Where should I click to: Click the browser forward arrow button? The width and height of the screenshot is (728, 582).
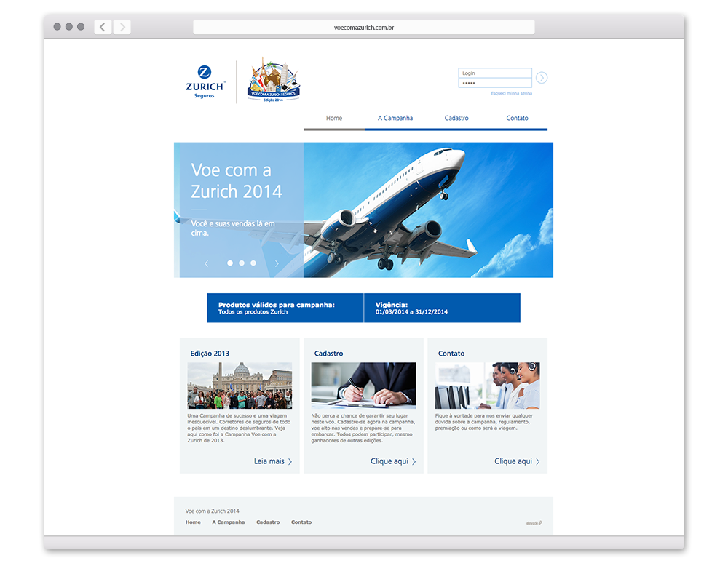tap(122, 27)
